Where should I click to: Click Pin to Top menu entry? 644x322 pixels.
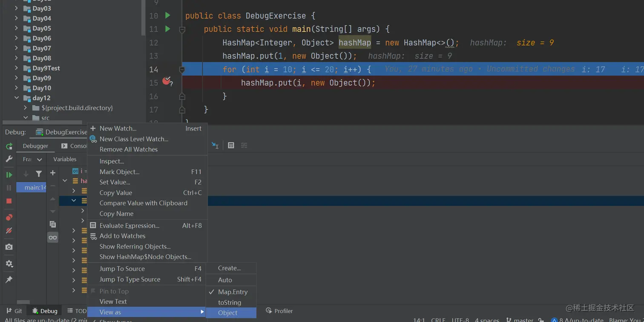click(x=147, y=291)
